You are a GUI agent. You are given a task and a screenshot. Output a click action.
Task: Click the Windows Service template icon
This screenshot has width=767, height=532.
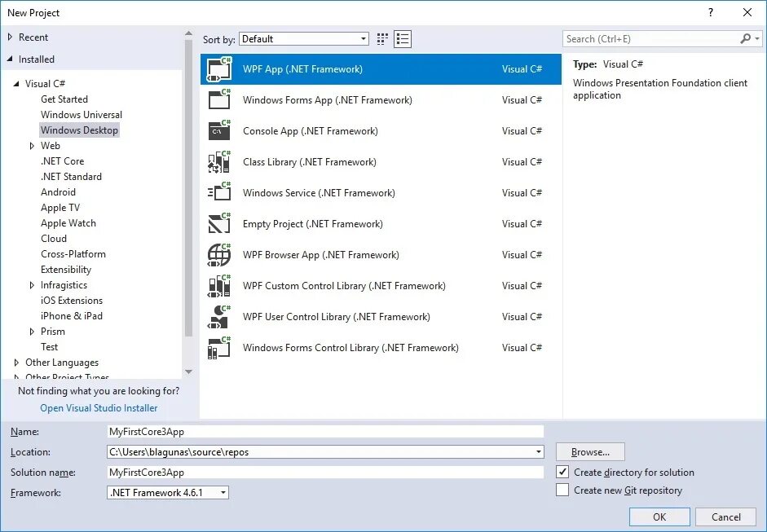pyautogui.click(x=218, y=192)
